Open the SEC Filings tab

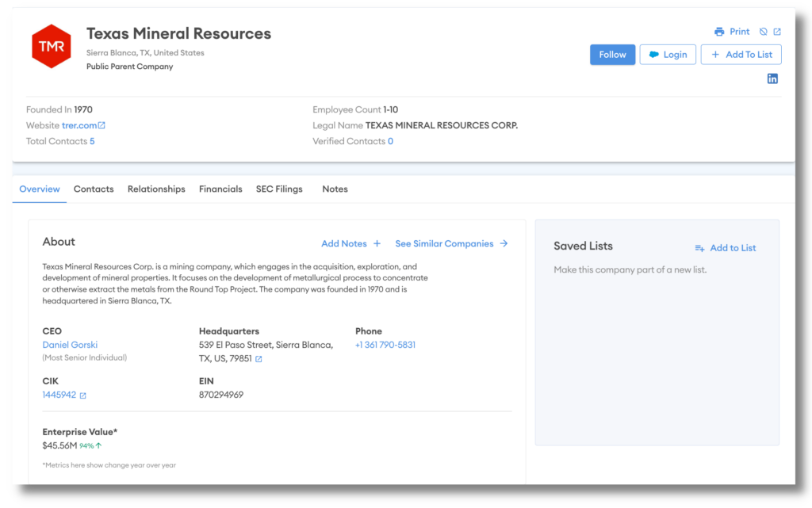[279, 189]
